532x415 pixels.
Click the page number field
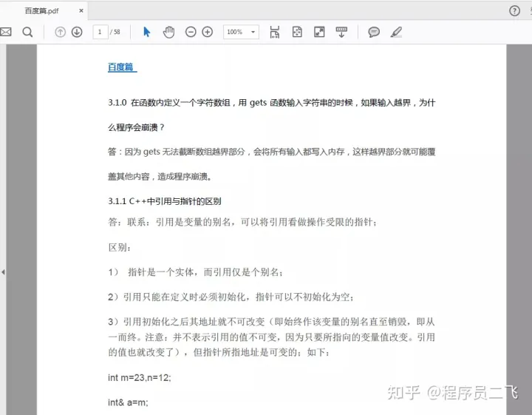click(100, 32)
